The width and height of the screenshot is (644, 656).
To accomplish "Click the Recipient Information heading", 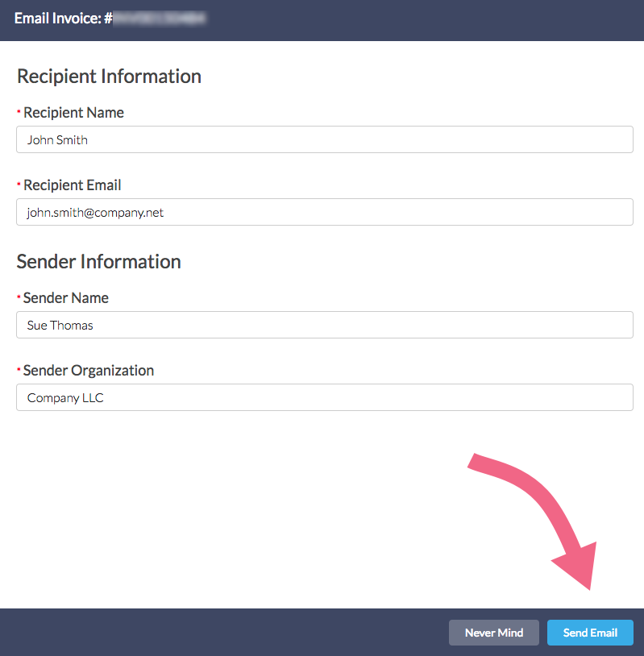I will pos(109,77).
